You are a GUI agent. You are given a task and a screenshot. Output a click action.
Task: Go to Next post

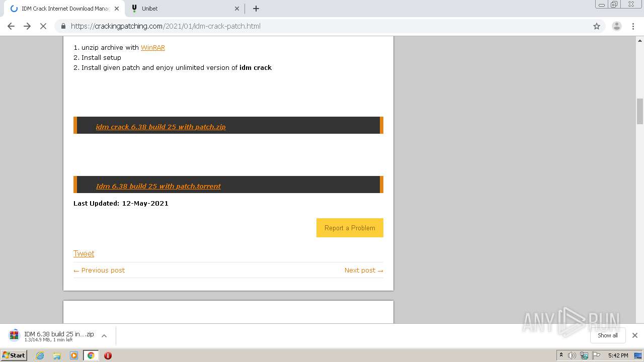coord(364,270)
